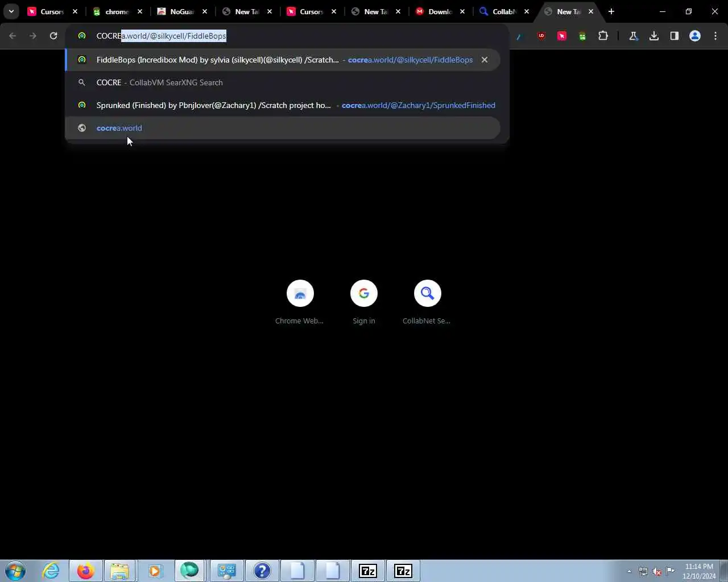Viewport: 728px width, 582px height.
Task: Open the Control Panel taskbar icon
Action: pyautogui.click(x=227, y=571)
